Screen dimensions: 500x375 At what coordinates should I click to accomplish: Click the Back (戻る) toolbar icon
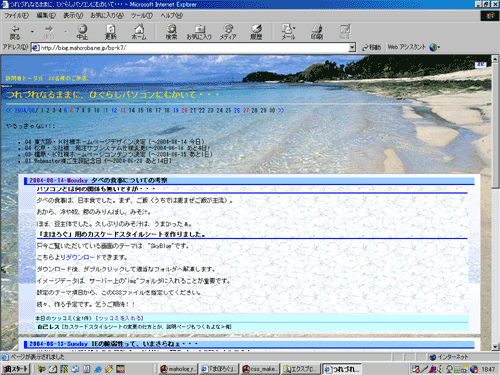coord(15,32)
